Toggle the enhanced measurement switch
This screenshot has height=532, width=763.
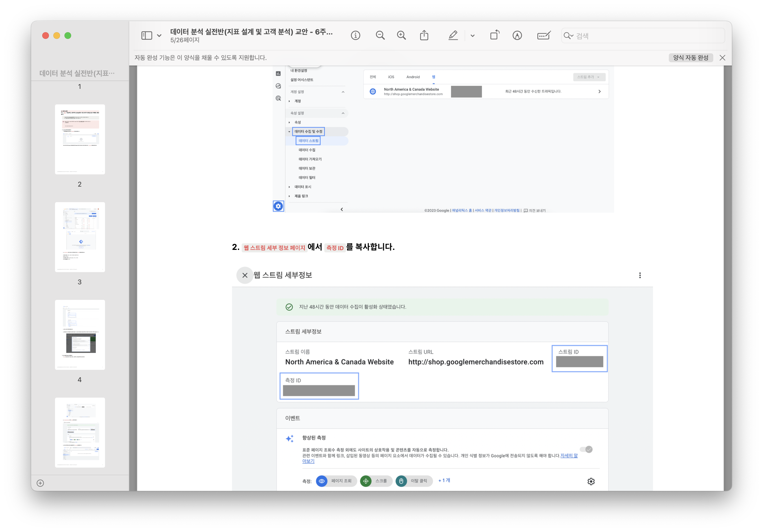point(586,449)
